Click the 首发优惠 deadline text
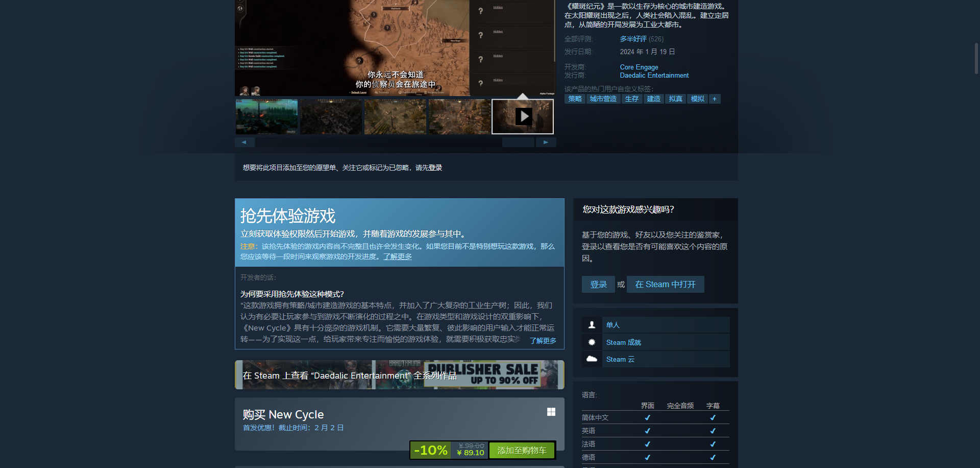The width and height of the screenshot is (980, 468). click(x=293, y=428)
